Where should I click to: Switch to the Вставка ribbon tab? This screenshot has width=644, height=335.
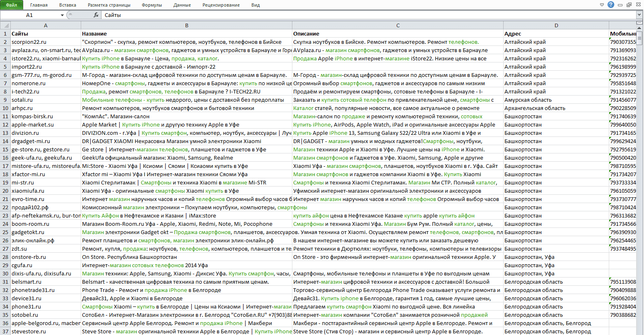(x=68, y=5)
